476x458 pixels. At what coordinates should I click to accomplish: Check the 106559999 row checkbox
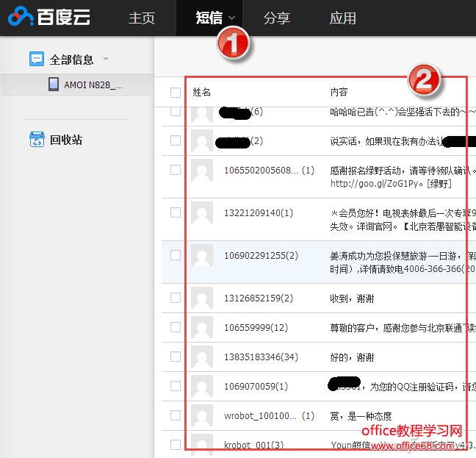coord(176,327)
